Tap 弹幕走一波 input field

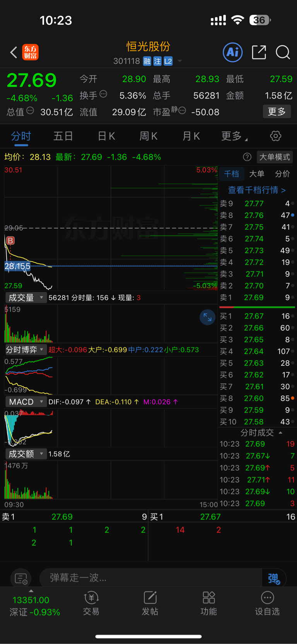(x=151, y=578)
